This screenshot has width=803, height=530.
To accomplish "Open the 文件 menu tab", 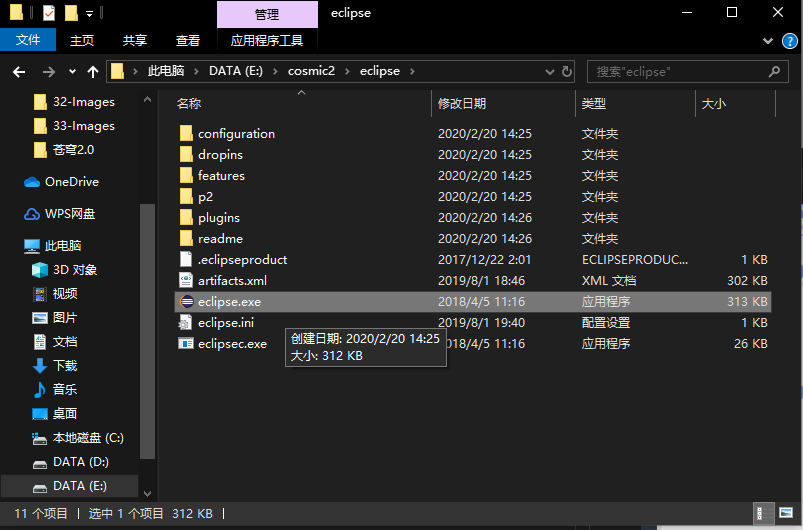I will [28, 40].
